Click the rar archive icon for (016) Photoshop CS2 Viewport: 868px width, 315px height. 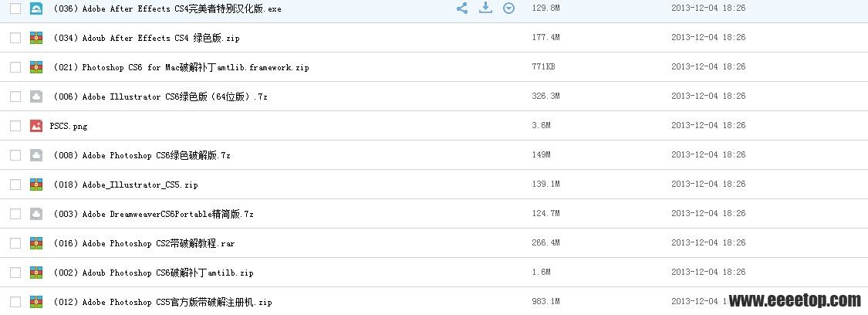(x=36, y=243)
